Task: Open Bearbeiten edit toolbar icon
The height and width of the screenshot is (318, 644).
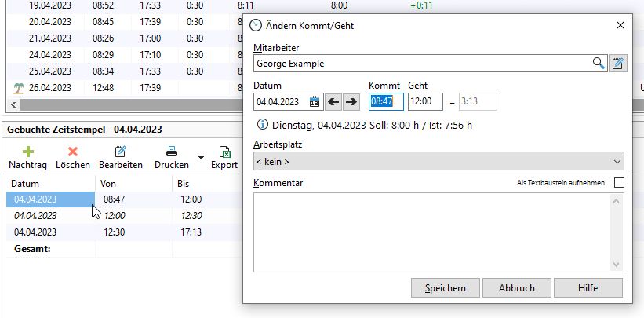Action: click(x=120, y=151)
